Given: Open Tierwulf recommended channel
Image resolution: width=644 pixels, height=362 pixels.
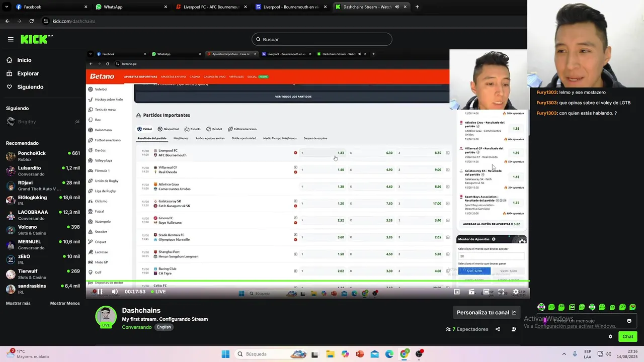Looking at the screenshot, I should (x=43, y=274).
